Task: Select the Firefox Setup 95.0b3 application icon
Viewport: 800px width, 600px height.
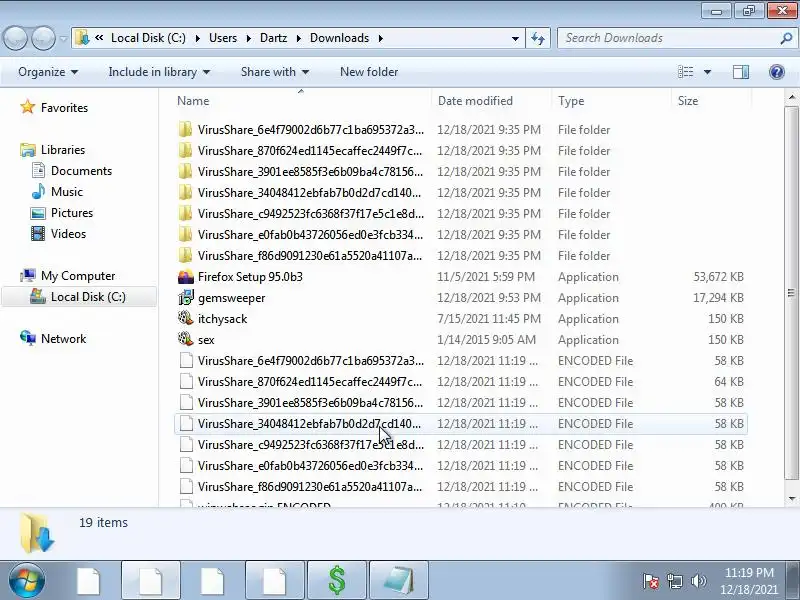Action: [x=186, y=277]
